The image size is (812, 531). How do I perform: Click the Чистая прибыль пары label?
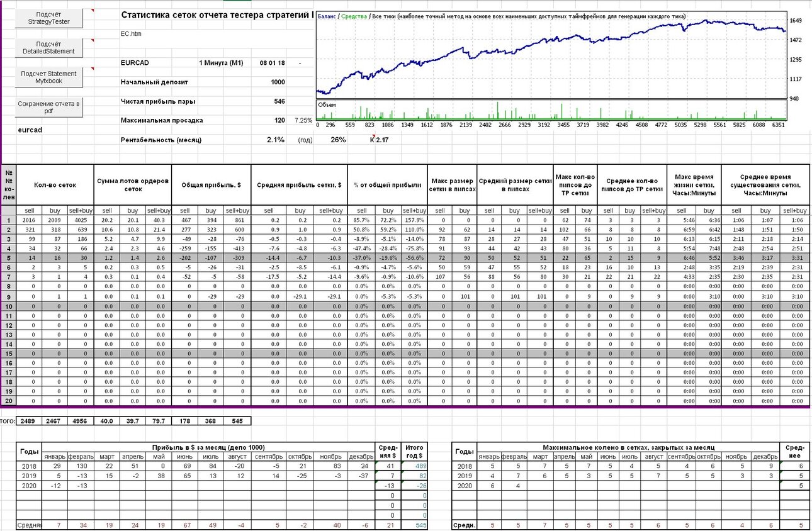click(x=158, y=101)
